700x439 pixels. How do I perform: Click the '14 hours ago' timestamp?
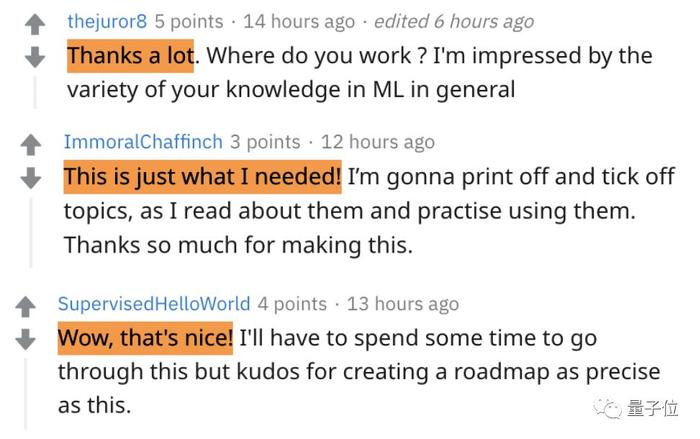pyautogui.click(x=299, y=21)
